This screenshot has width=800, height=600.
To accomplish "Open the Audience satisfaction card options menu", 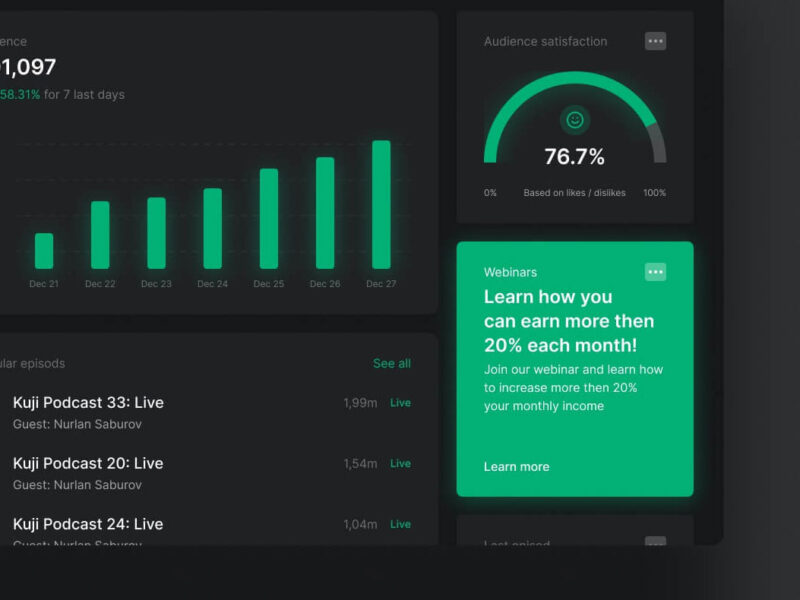I will [x=655, y=41].
